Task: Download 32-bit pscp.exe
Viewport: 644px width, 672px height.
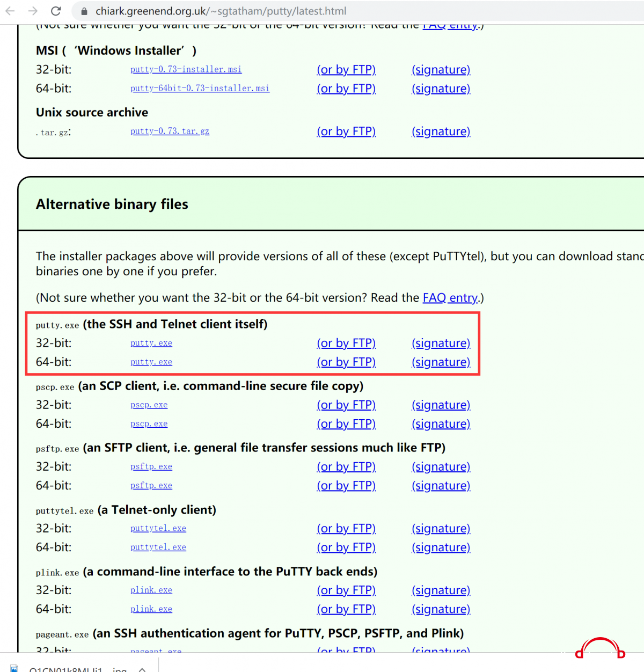Action: click(x=149, y=405)
